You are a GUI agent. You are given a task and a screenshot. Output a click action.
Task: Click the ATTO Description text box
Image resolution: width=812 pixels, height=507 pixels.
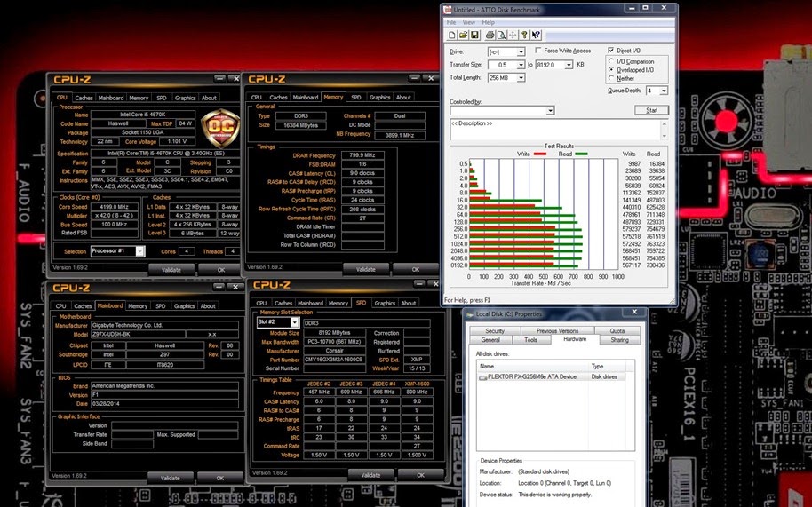(554, 130)
